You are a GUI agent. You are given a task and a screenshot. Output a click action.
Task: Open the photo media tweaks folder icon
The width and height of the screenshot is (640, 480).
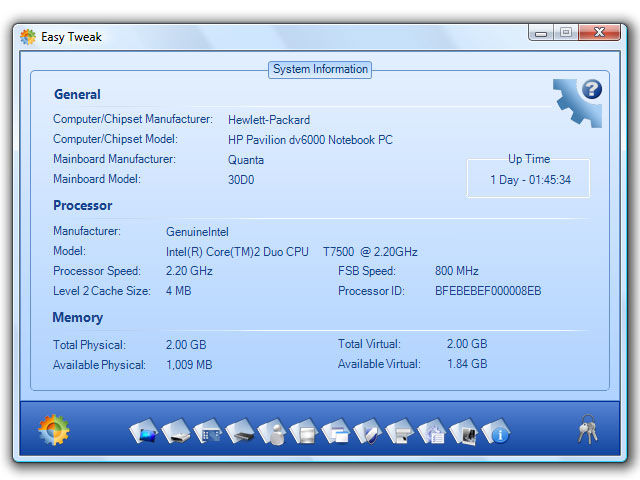pos(464,431)
